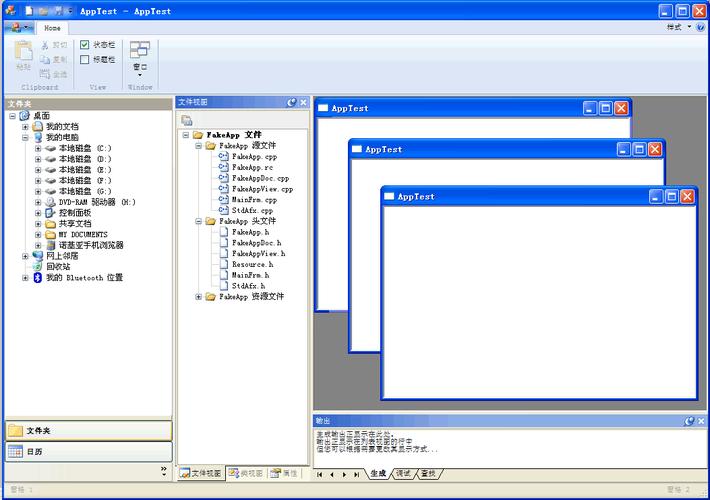The image size is (710, 500).
Task: Collapse the 我的电脑 node
Action: pos(25,138)
